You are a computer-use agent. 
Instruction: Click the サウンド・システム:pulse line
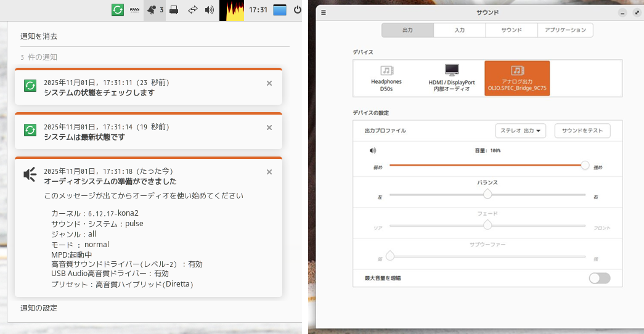(97, 224)
